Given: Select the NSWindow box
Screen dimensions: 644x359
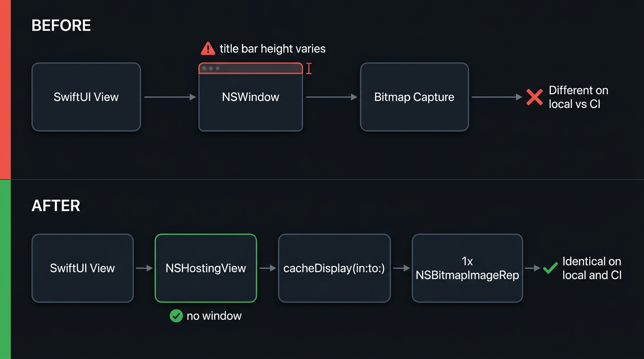Looking at the screenshot, I should point(251,97).
